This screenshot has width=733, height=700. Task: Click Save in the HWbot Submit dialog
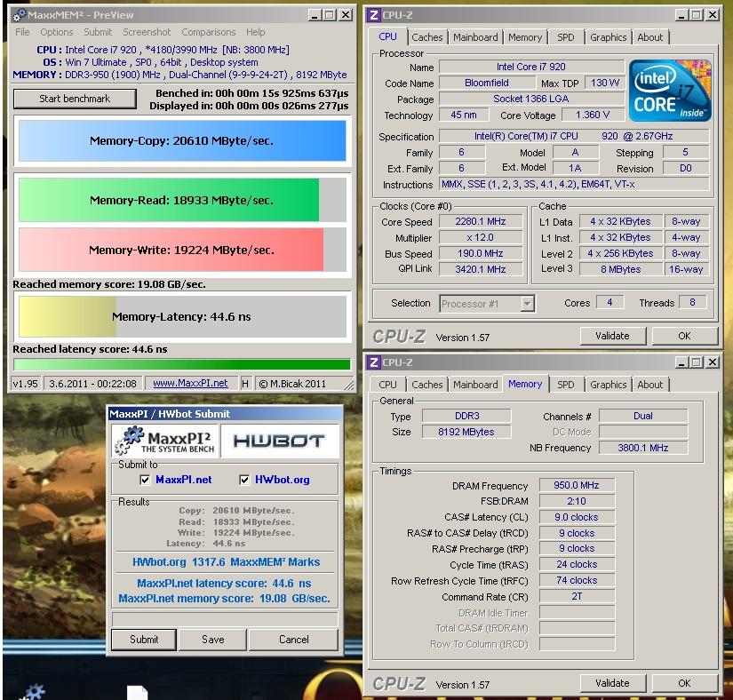[212, 640]
